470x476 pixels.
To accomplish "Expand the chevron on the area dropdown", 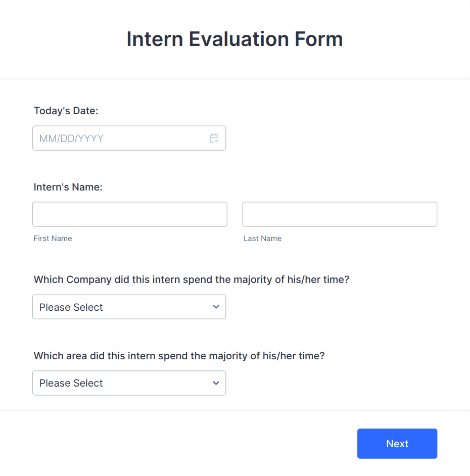I will pyautogui.click(x=215, y=383).
